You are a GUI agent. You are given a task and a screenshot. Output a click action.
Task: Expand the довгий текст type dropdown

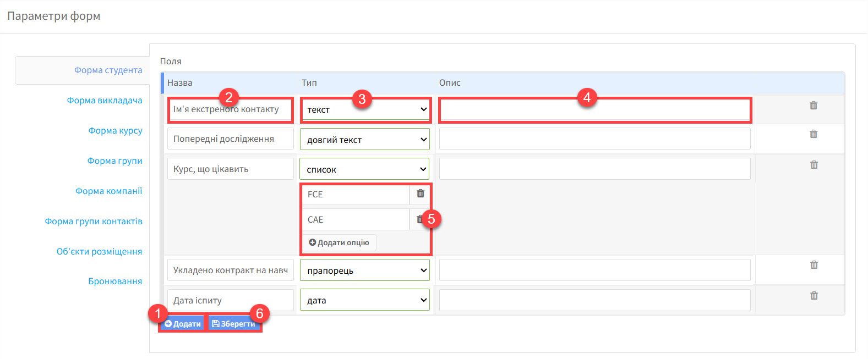point(365,140)
